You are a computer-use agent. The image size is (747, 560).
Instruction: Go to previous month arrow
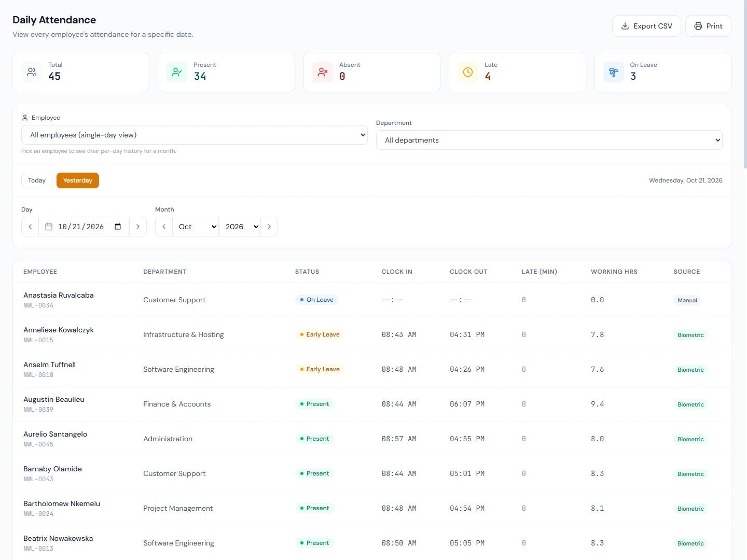[x=164, y=227]
